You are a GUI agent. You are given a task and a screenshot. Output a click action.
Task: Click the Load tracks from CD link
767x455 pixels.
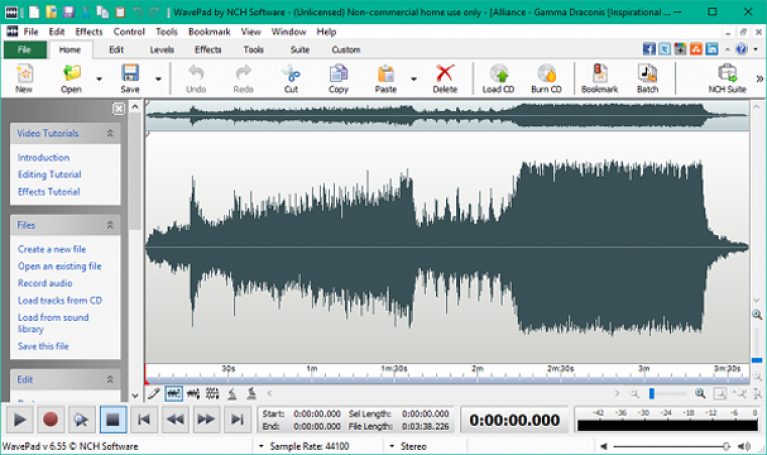coord(60,300)
